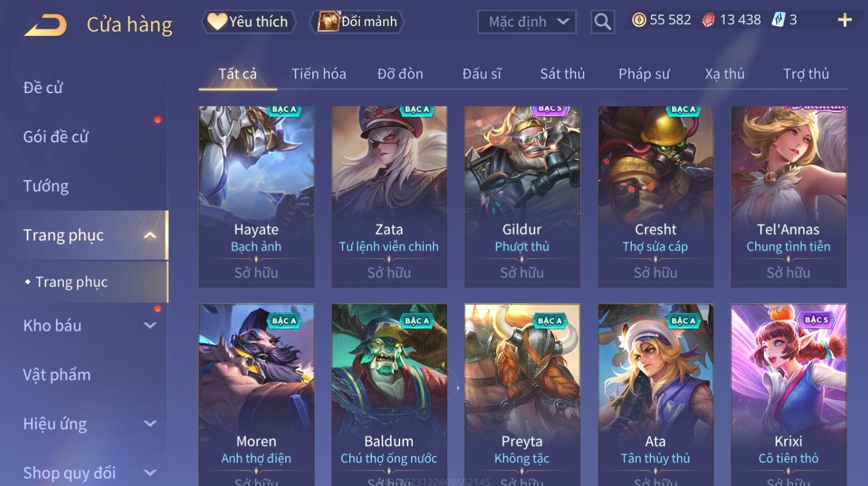Screen dimensions: 868x486
Task: Select Zata Tư lệnh viễn chinh skin
Action: click(389, 197)
